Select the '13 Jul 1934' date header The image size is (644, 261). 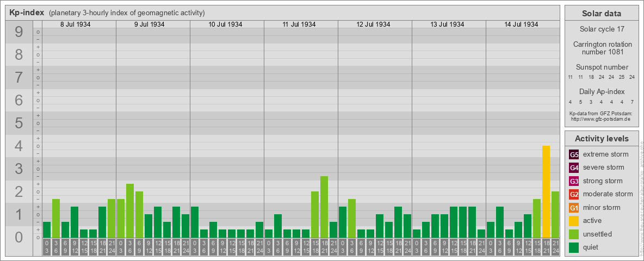447,24
